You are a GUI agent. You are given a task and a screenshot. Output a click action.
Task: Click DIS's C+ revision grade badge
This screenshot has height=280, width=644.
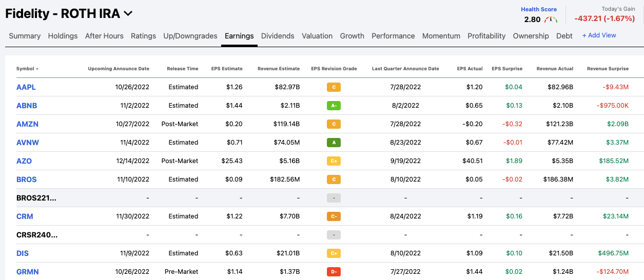(x=334, y=253)
